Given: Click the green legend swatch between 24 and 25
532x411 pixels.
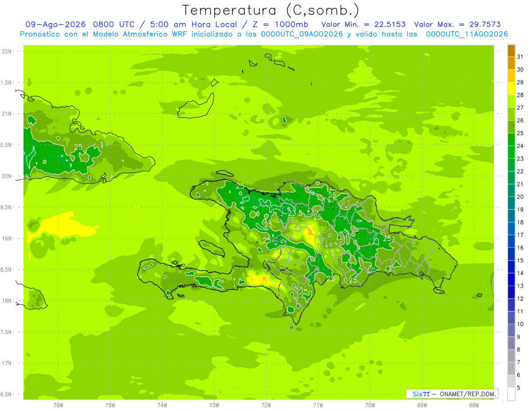Looking at the screenshot, I should pos(511,140).
